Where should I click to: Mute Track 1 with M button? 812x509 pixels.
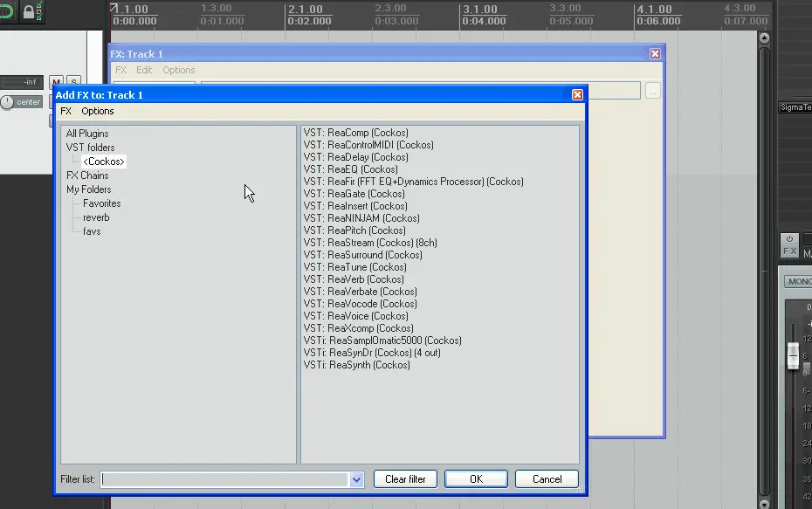(x=57, y=82)
